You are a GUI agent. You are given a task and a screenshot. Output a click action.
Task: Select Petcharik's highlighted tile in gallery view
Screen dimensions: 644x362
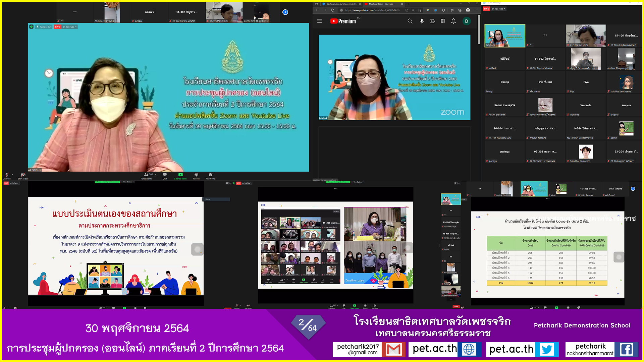pyautogui.click(x=505, y=36)
